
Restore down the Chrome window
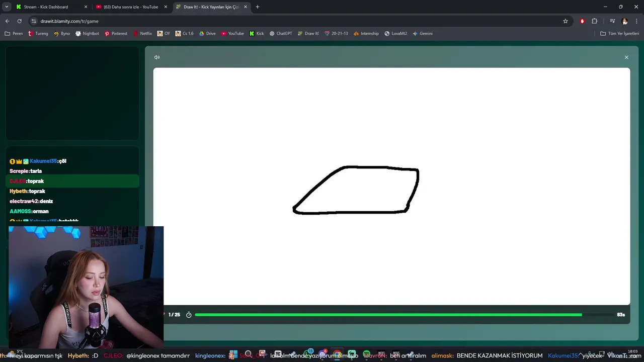[x=621, y=7]
